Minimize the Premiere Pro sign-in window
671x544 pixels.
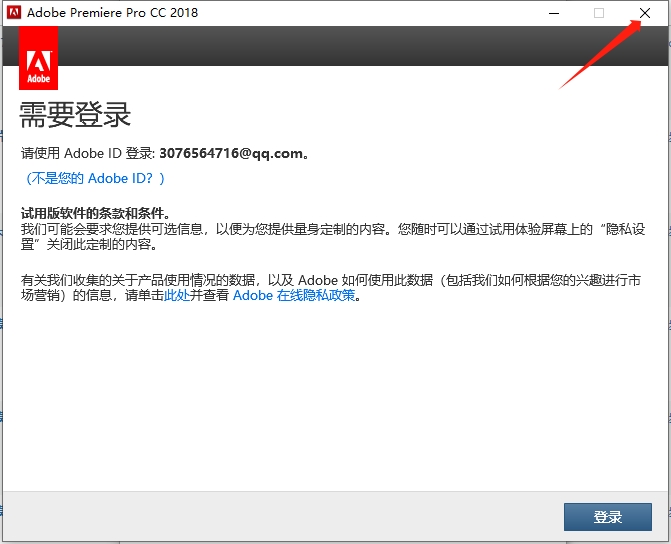(554, 13)
